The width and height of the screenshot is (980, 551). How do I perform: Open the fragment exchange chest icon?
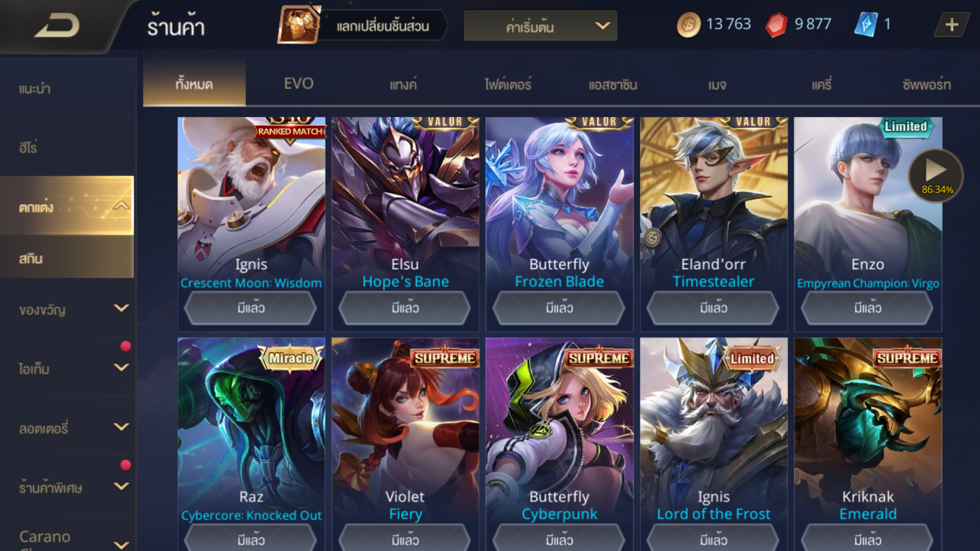pyautogui.click(x=300, y=24)
